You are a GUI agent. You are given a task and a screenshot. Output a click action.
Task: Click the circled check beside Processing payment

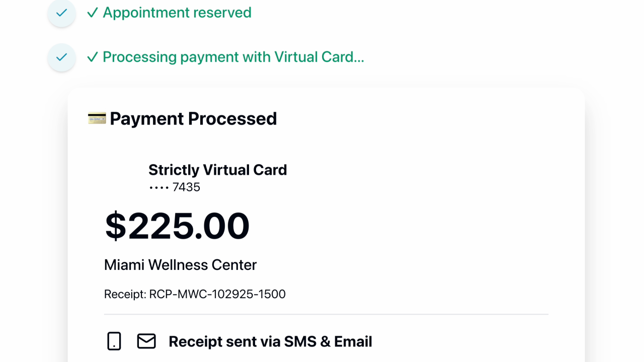[61, 57]
